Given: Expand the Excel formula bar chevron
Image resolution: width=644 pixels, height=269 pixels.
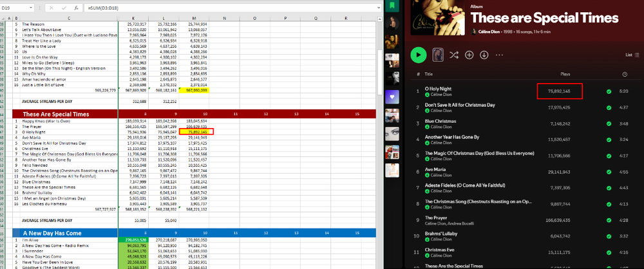Looking at the screenshot, I should point(379,7).
